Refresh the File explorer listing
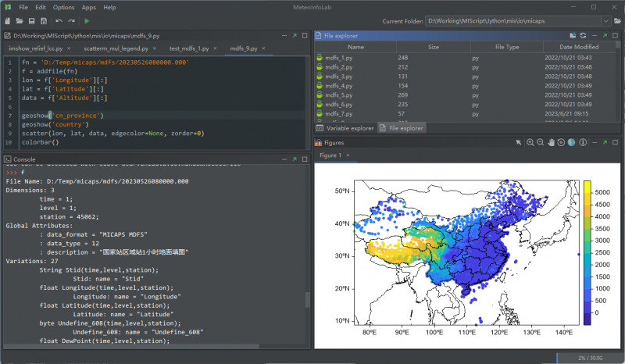This screenshot has width=625, height=364. (x=583, y=35)
